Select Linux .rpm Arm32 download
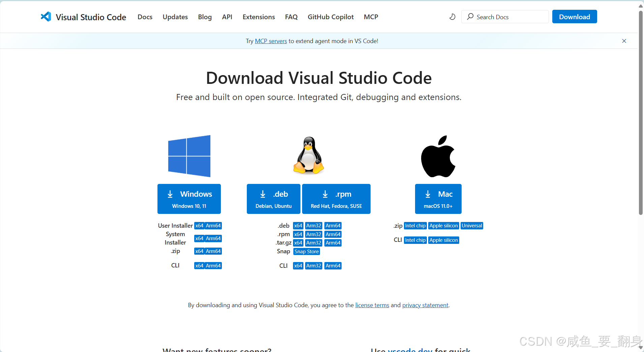The height and width of the screenshot is (352, 644). 314,234
